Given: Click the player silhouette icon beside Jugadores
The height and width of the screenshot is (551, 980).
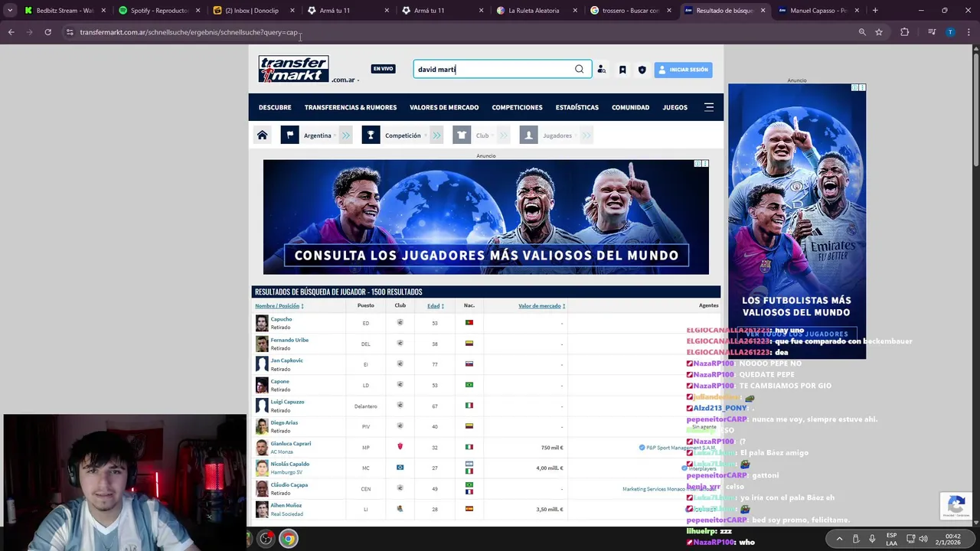Looking at the screenshot, I should tap(528, 135).
